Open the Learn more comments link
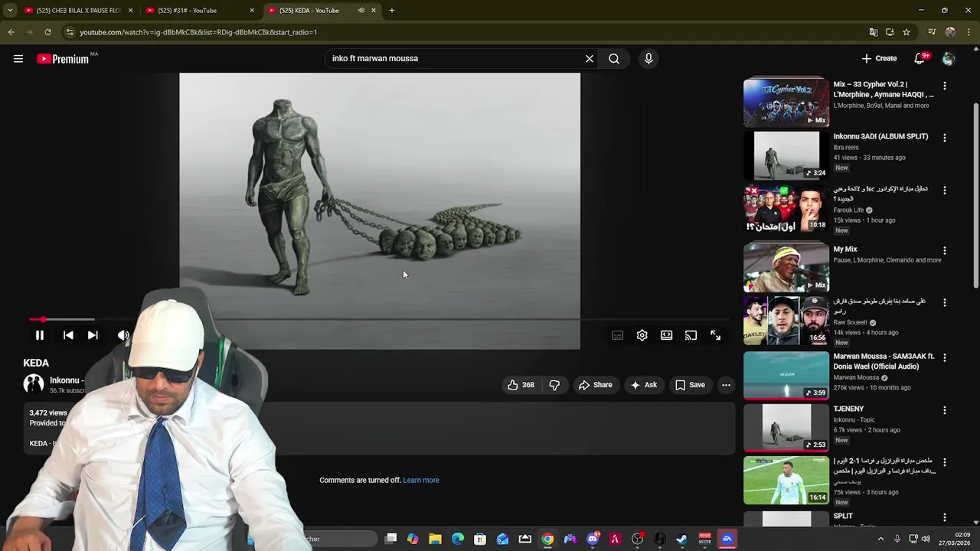Image resolution: width=980 pixels, height=551 pixels. pos(421,481)
